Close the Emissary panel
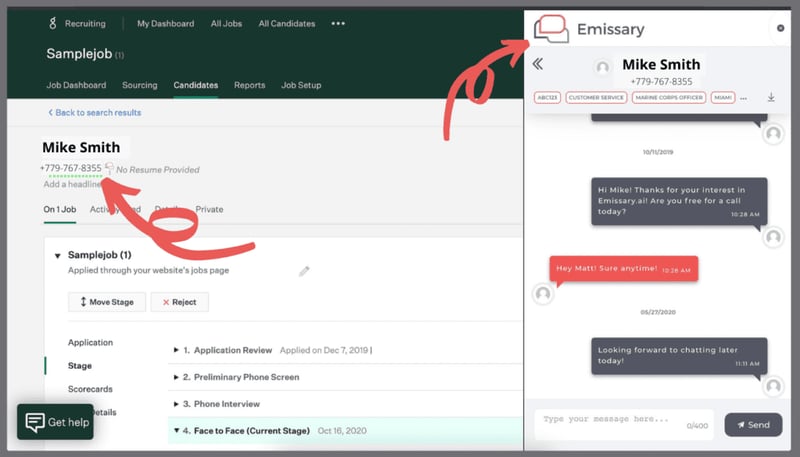Image resolution: width=800 pixels, height=457 pixels. 781,28
